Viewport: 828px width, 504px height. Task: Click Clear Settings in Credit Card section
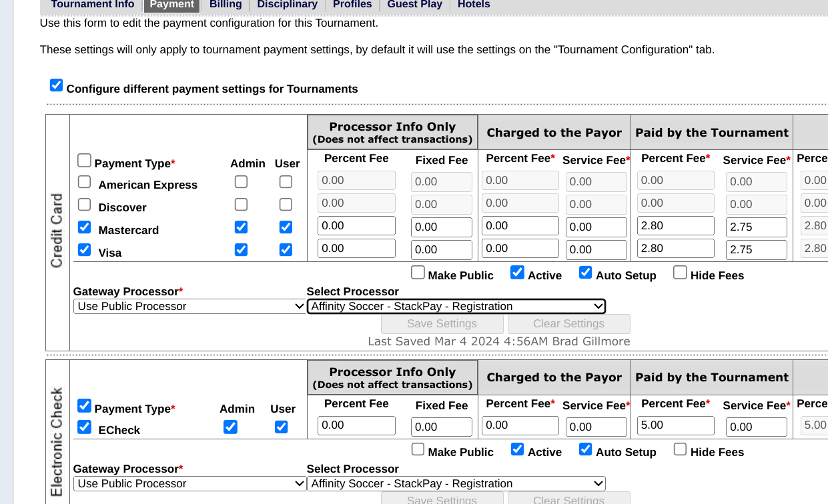pos(568,324)
